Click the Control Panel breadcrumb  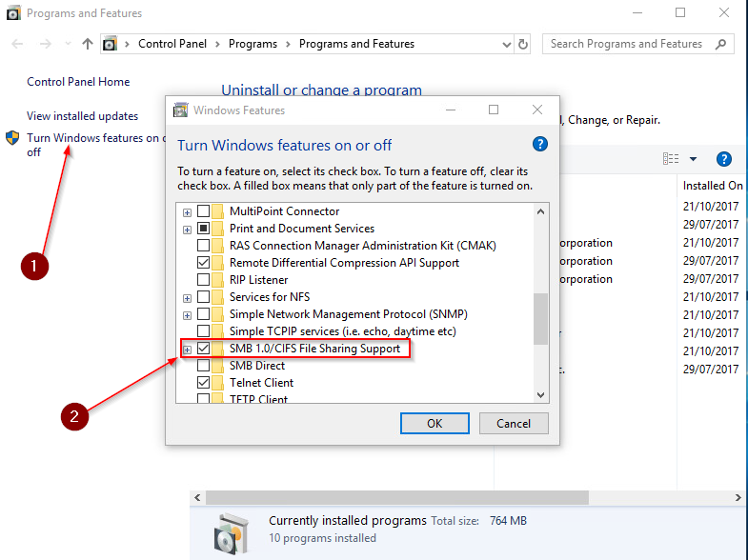point(172,44)
